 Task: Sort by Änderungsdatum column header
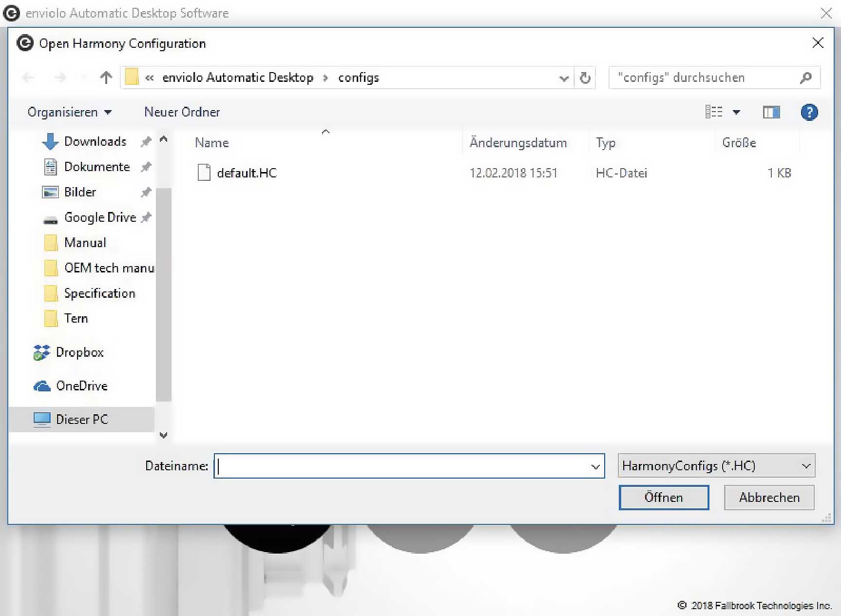tap(518, 143)
